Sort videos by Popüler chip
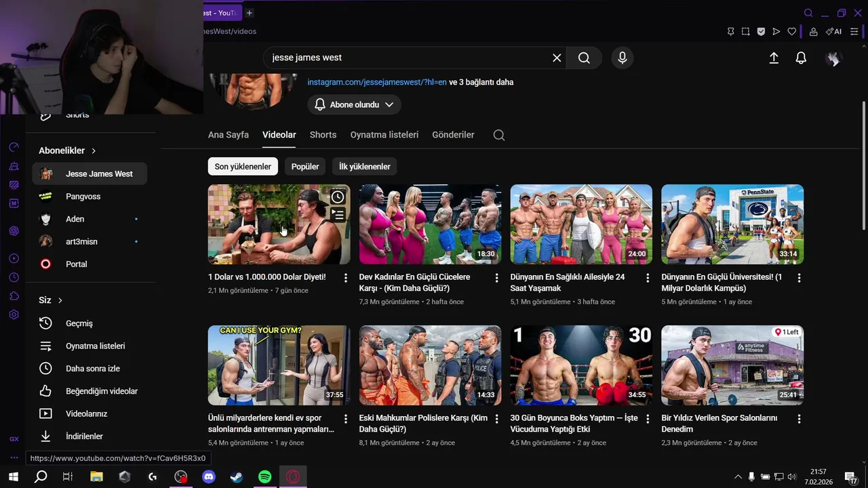This screenshot has height=488, width=868. (x=305, y=167)
